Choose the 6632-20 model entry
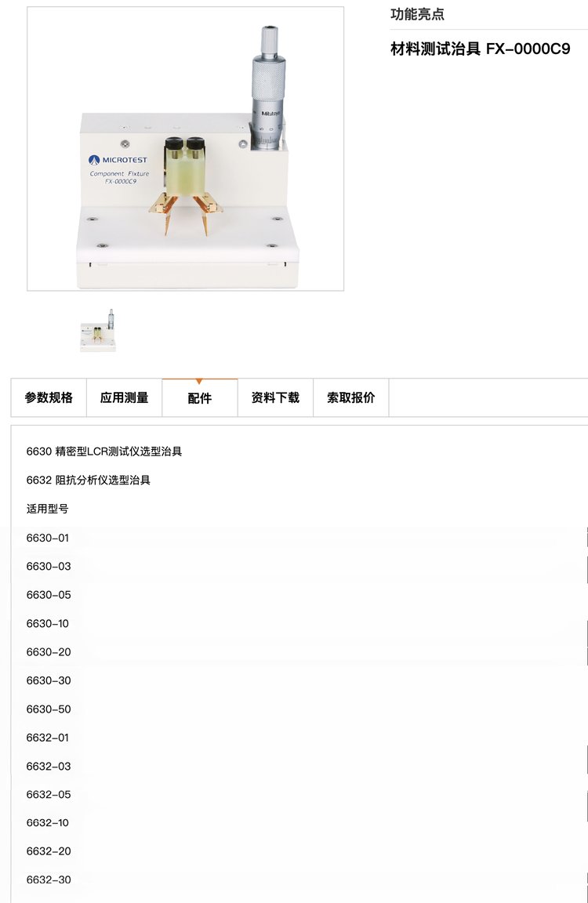588x903 pixels. (x=49, y=851)
